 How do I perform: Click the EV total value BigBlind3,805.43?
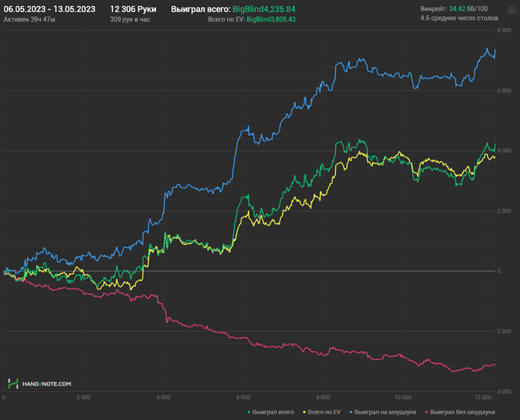(271, 19)
